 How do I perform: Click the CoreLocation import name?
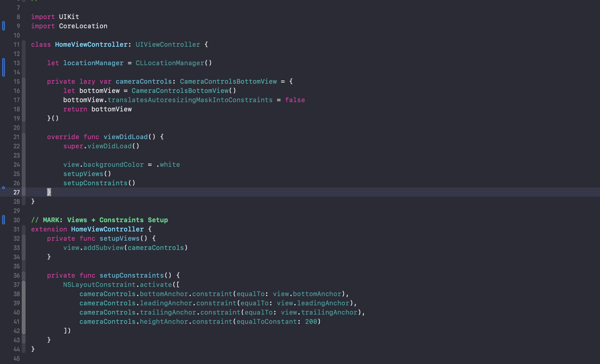83,26
